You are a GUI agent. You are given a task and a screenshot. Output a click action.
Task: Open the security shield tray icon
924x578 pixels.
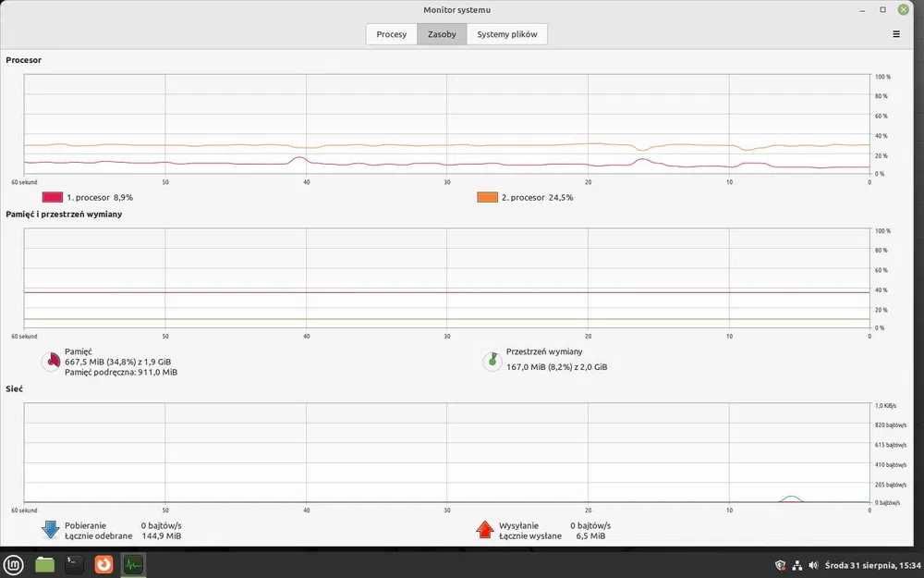point(780,565)
